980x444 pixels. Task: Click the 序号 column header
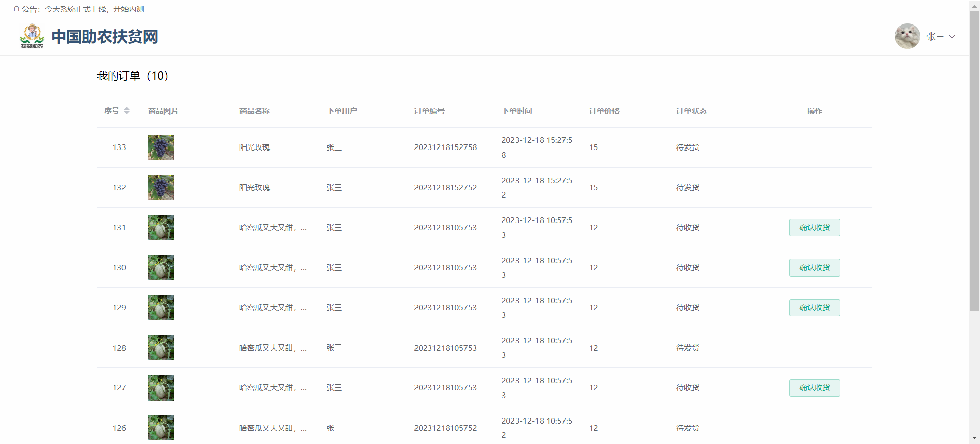111,111
